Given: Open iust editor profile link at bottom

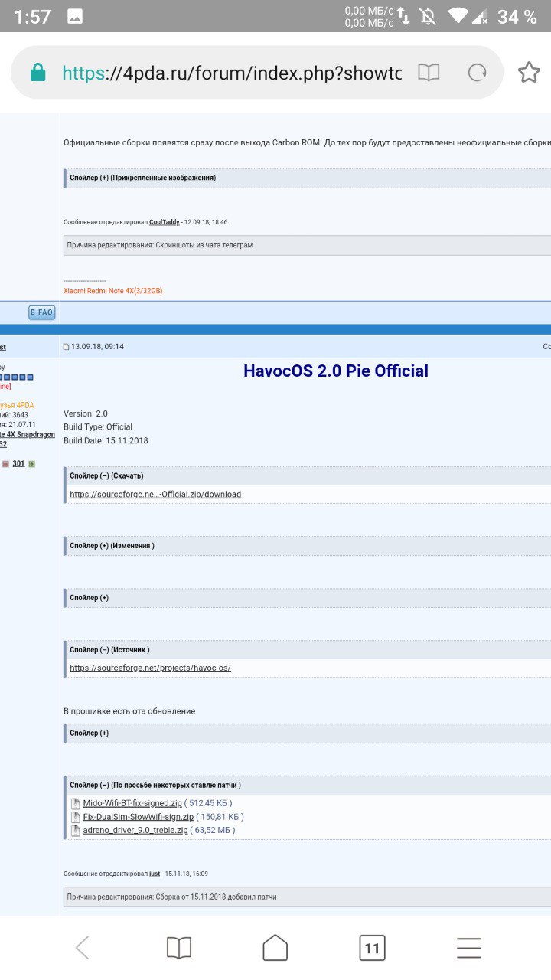Looking at the screenshot, I should click(155, 874).
